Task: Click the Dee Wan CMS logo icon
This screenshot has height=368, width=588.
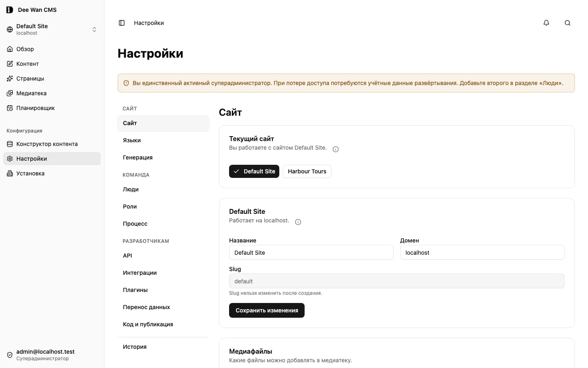Action: 10,10
